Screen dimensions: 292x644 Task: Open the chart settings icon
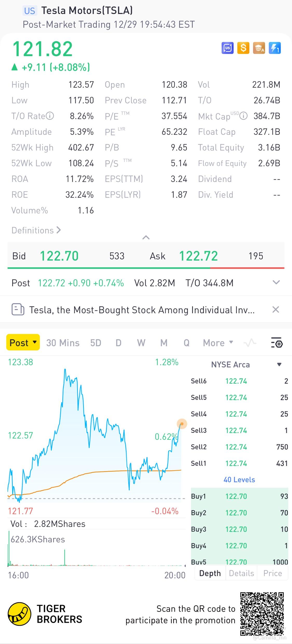tap(276, 343)
